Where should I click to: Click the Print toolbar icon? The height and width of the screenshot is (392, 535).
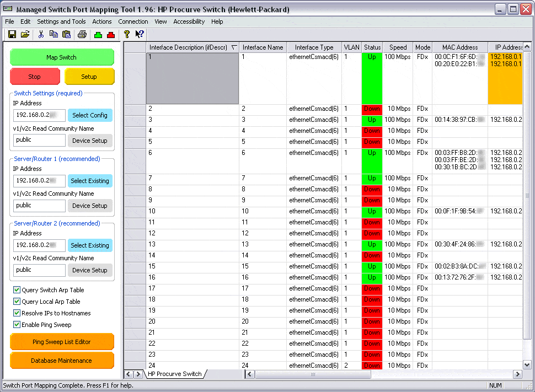pyautogui.click(x=82, y=34)
